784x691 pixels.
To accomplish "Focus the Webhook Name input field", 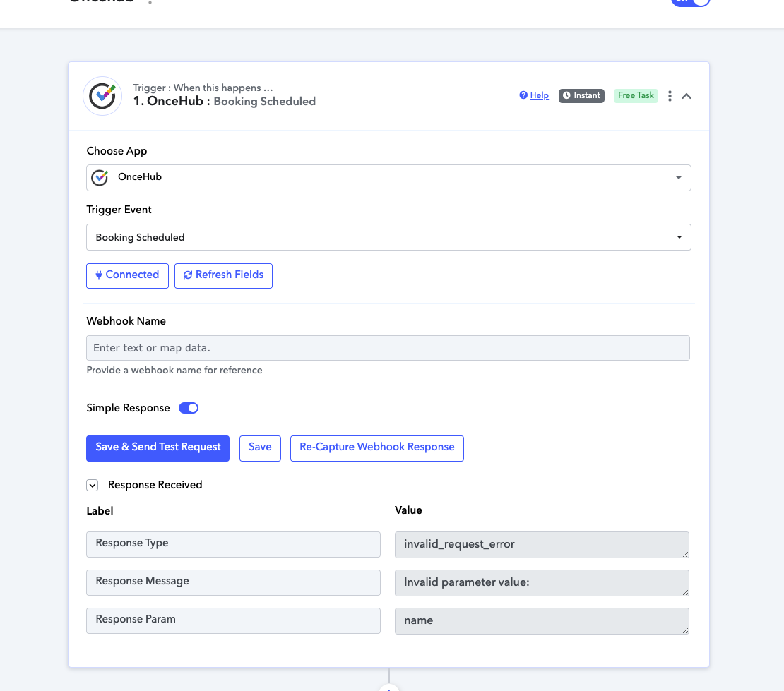I will tap(388, 348).
